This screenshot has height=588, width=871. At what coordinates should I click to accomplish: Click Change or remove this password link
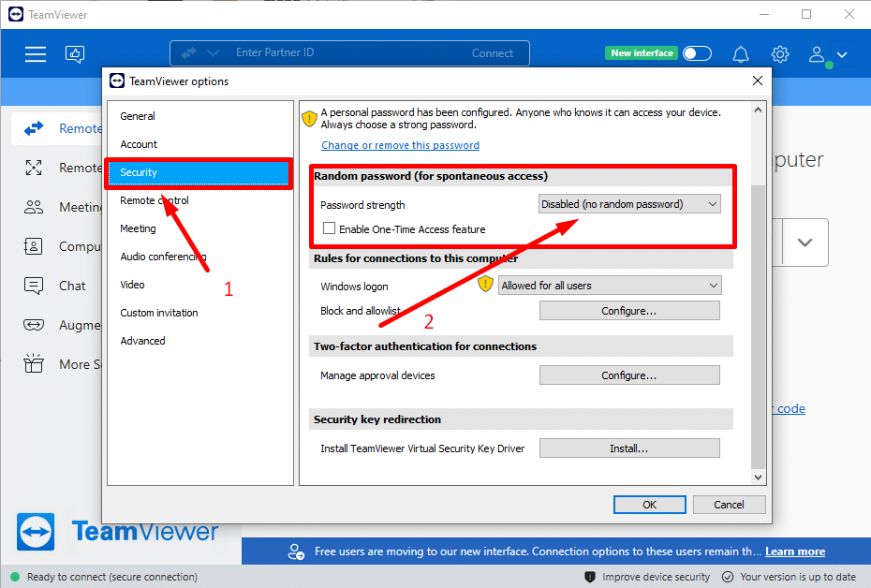point(400,145)
